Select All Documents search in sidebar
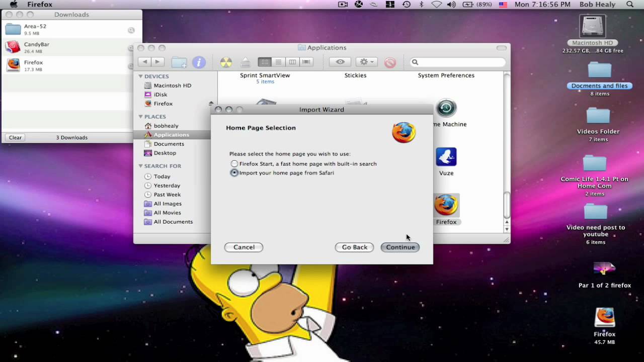Screen dimensions: 644x362 pos(172,222)
